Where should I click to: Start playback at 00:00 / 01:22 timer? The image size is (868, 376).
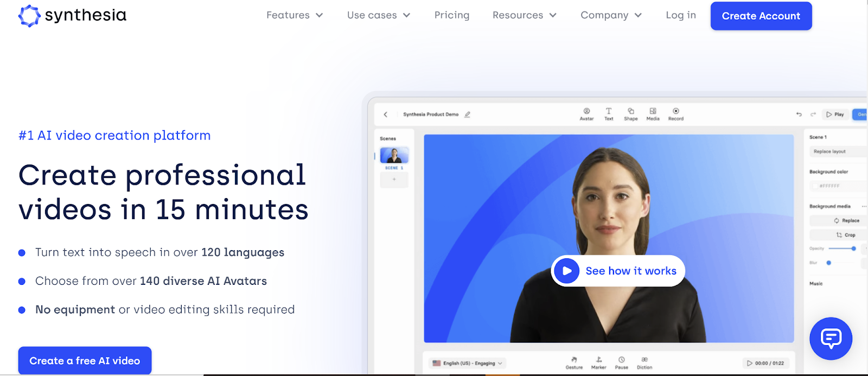765,363
